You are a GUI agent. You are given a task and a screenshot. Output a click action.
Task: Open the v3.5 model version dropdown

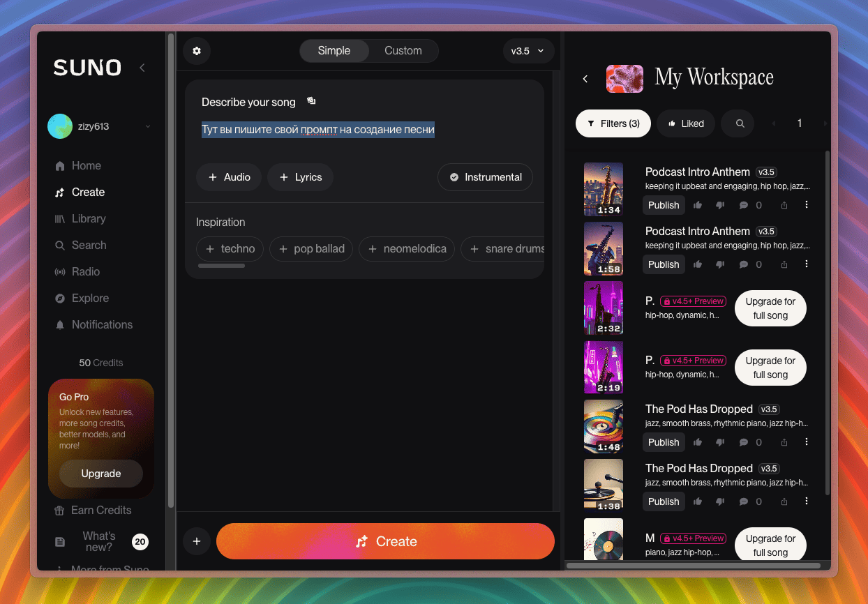tap(527, 51)
